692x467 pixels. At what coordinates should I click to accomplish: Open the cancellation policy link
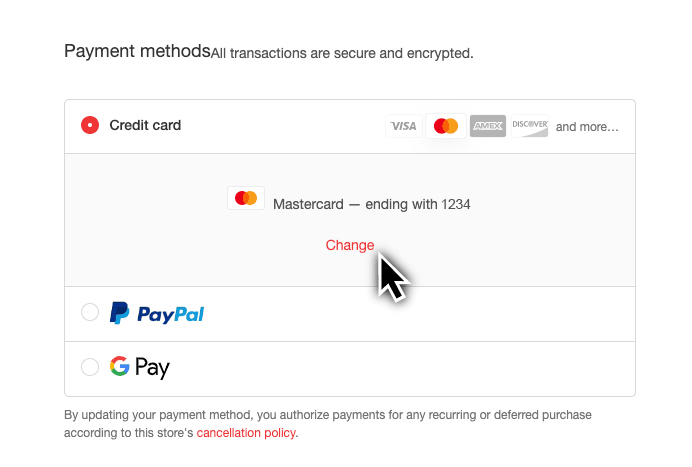click(246, 433)
